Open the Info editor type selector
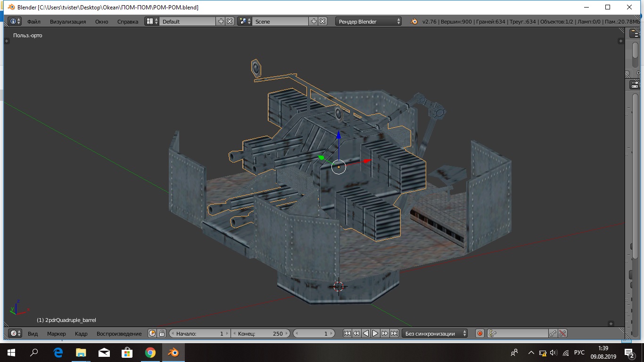 pos(15,21)
